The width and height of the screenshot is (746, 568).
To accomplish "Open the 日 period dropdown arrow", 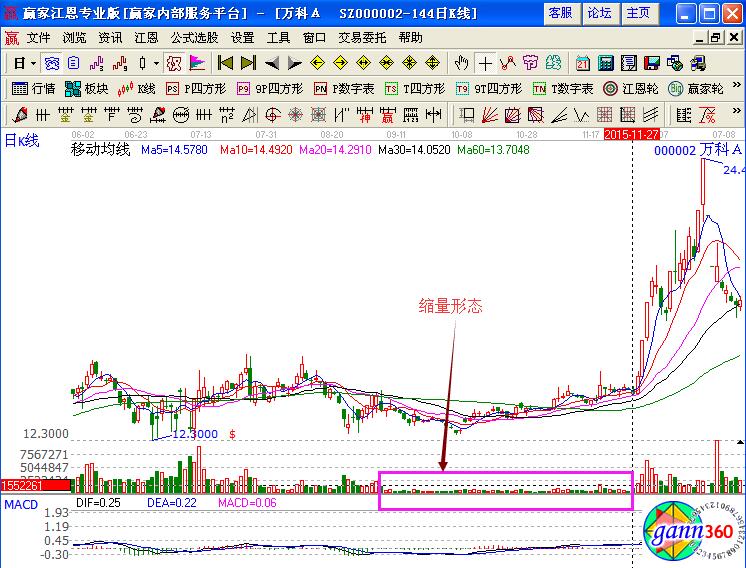I will [33, 63].
